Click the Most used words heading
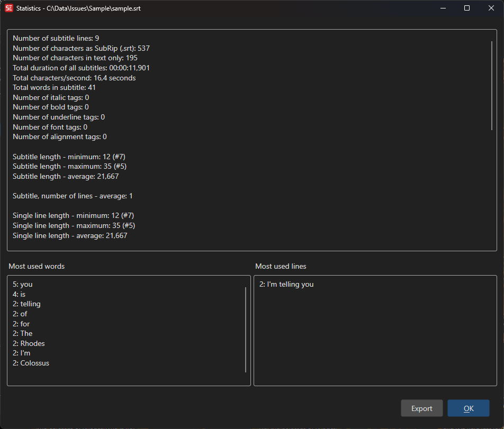 coord(37,266)
